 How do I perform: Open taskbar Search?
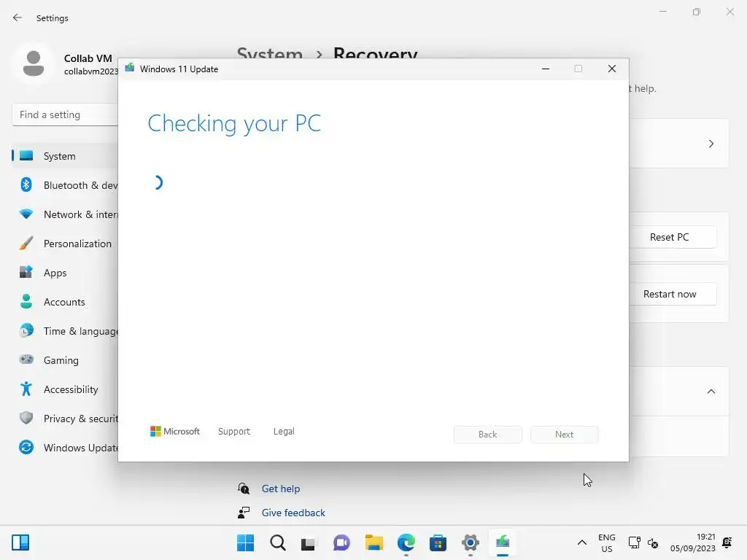[278, 542]
